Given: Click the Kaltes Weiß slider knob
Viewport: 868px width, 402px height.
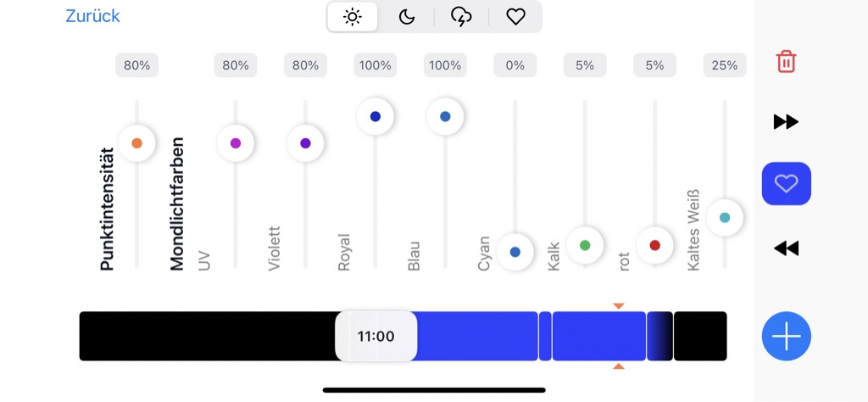Looking at the screenshot, I should (724, 217).
